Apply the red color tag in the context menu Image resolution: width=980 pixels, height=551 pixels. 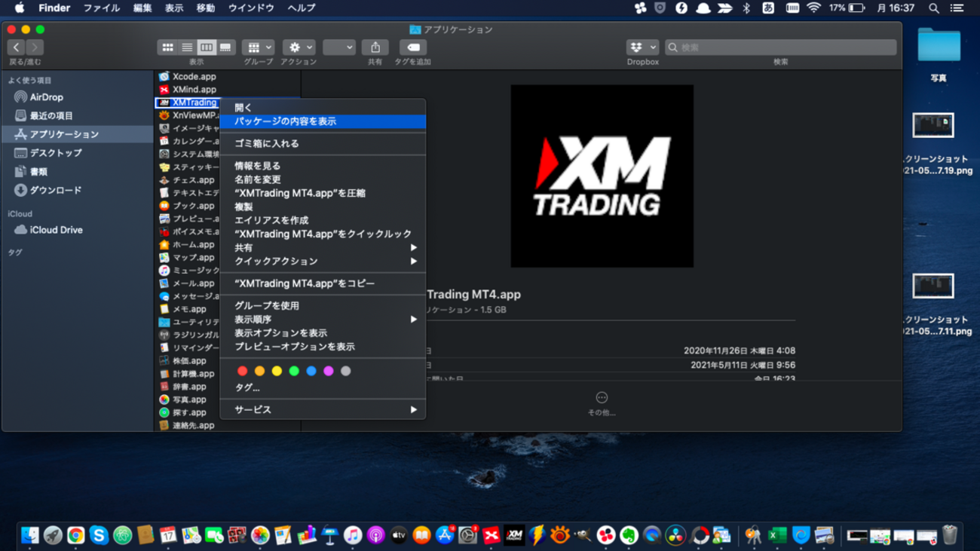point(242,370)
